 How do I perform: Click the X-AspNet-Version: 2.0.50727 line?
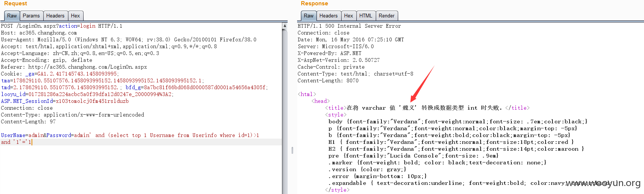pyautogui.click(x=339, y=60)
